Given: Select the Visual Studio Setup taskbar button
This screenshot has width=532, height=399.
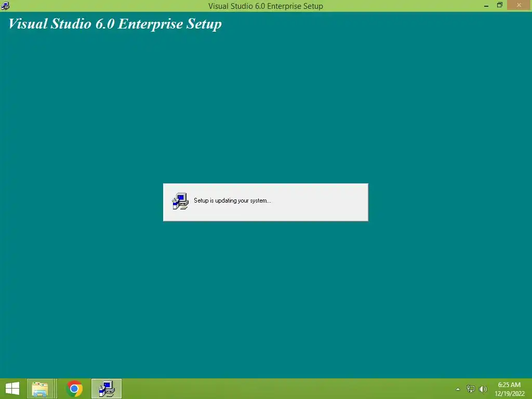Looking at the screenshot, I should point(107,389).
